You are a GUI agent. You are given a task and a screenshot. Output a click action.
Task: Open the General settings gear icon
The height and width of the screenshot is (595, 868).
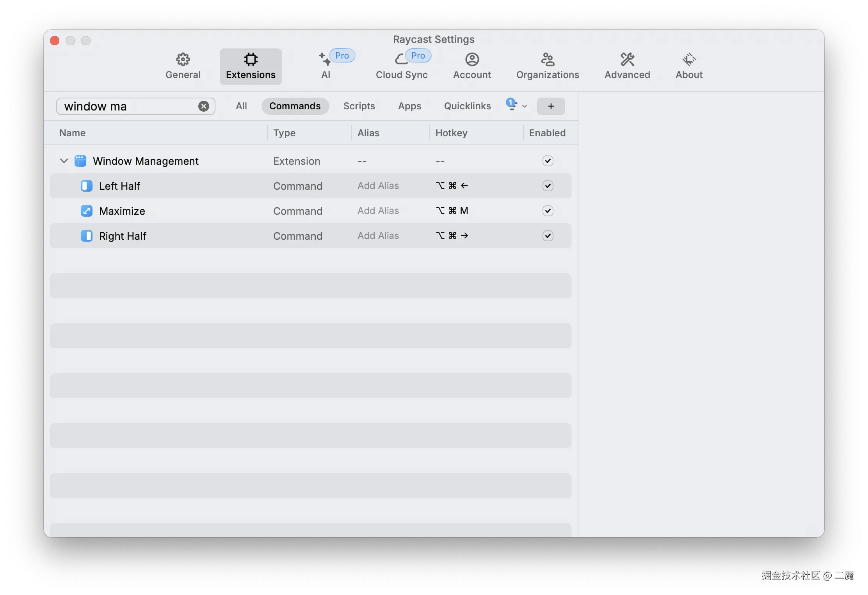(183, 59)
